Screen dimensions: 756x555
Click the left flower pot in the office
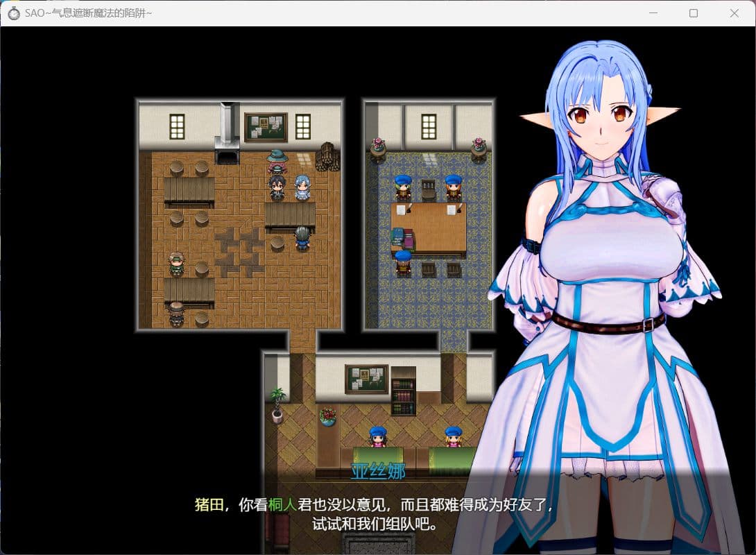[377, 149]
